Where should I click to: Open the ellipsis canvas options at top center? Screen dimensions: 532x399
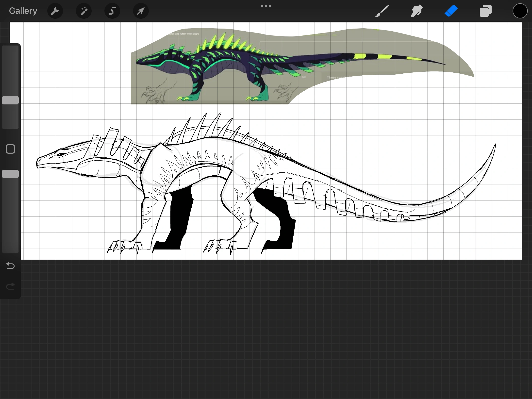[266, 6]
